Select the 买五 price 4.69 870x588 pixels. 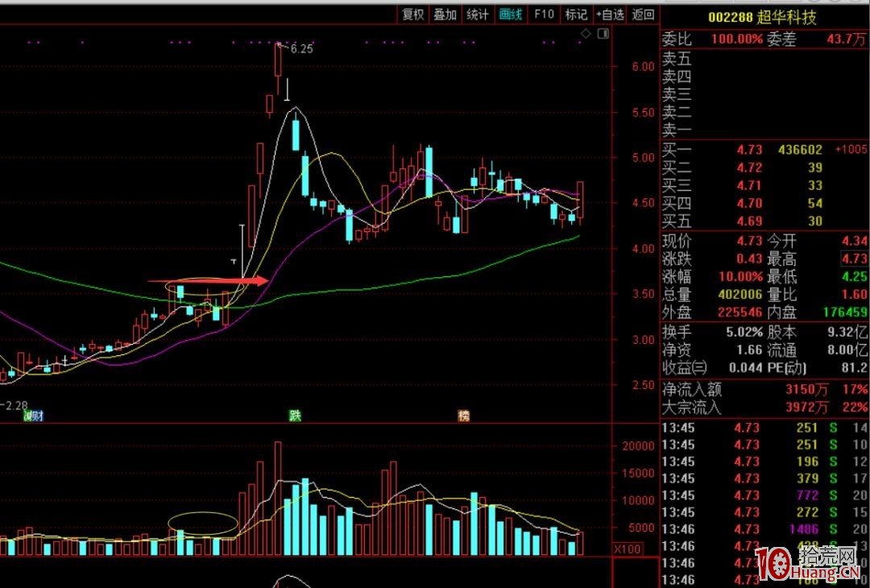pos(750,221)
